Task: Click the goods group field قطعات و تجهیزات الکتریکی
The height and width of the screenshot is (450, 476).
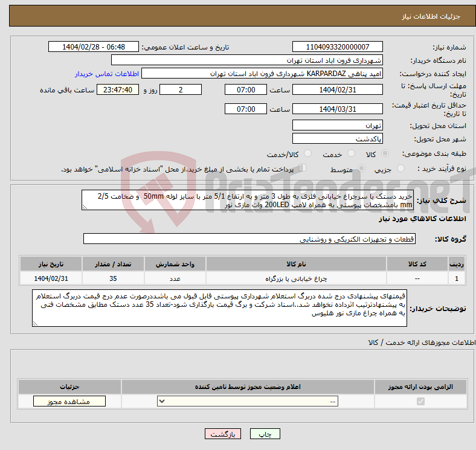Action: [249, 239]
